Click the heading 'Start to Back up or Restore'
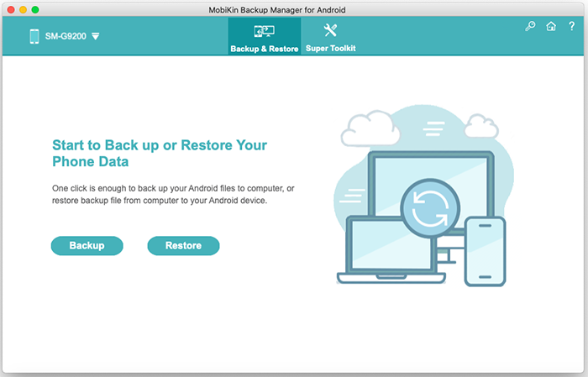 pos(160,154)
